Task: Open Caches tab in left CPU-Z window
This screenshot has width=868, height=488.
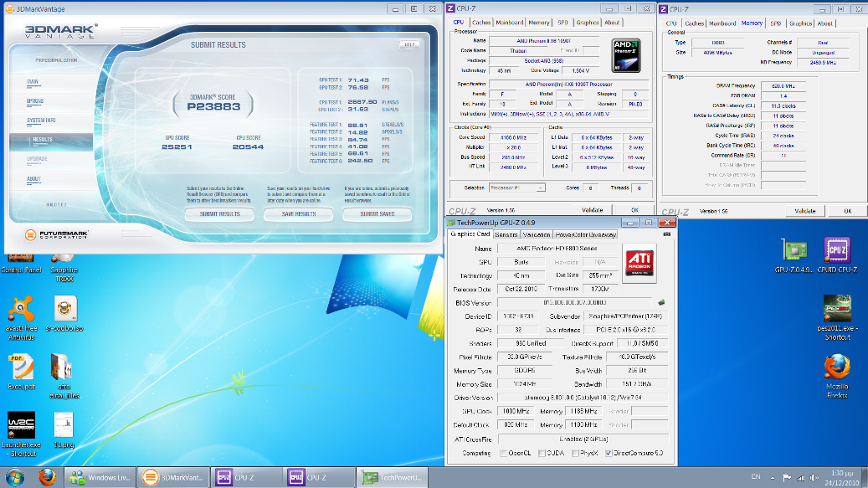Action: click(x=481, y=23)
